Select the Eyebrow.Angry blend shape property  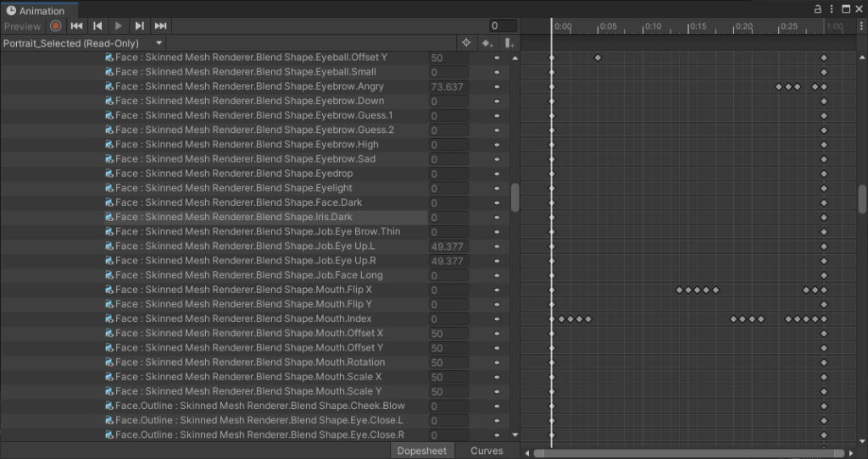coord(249,86)
